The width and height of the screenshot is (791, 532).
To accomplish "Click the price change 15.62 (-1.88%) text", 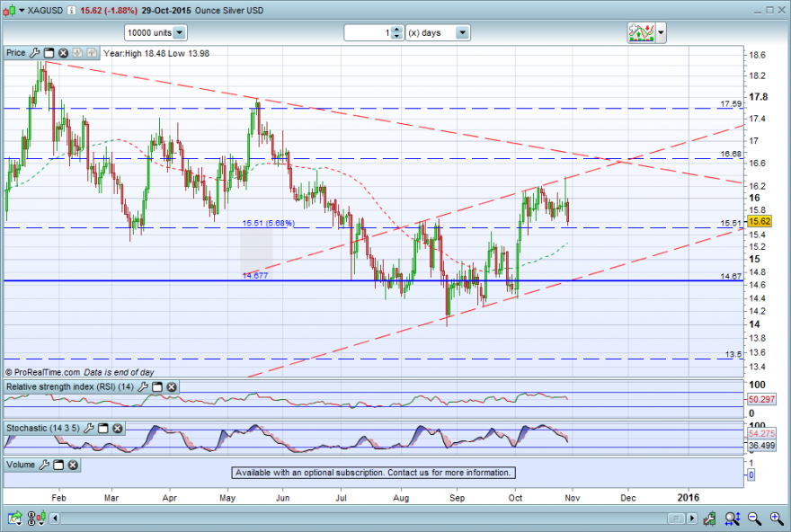I will (x=109, y=11).
